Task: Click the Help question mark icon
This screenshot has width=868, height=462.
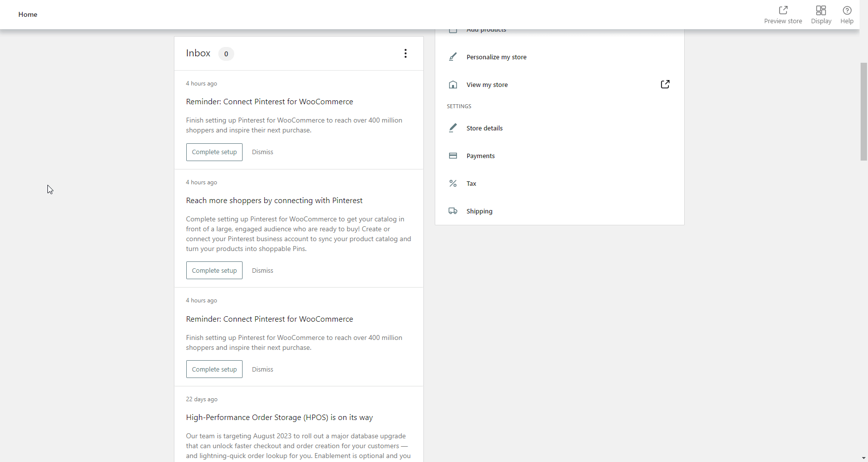Action: point(847,10)
